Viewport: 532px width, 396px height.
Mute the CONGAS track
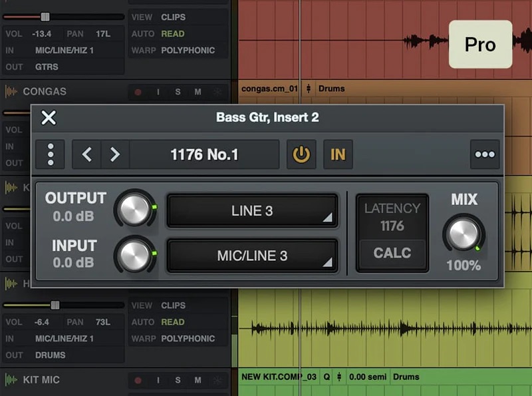(x=198, y=92)
